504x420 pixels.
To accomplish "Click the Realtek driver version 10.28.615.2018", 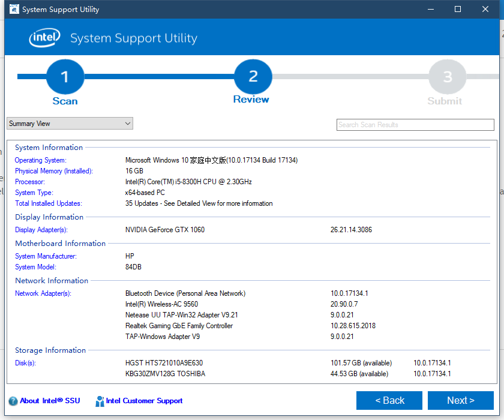I will point(353,326).
